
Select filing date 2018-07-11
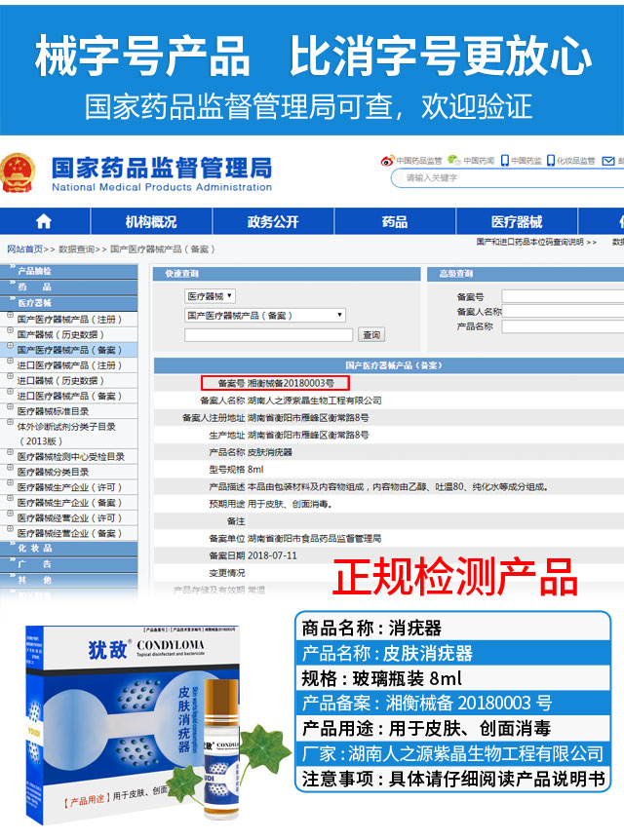point(272,555)
